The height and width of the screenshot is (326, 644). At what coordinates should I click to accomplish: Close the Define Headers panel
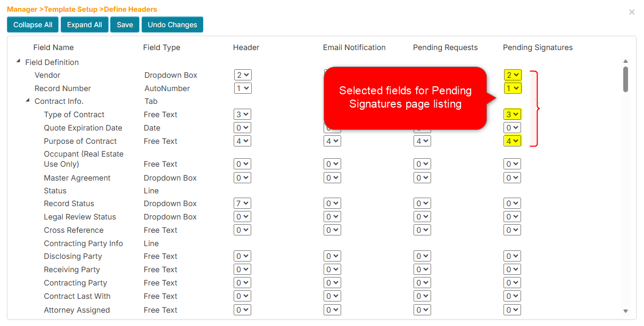tap(632, 12)
